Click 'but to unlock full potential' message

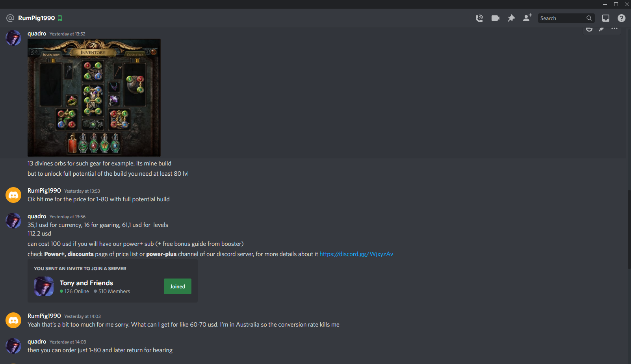point(108,174)
